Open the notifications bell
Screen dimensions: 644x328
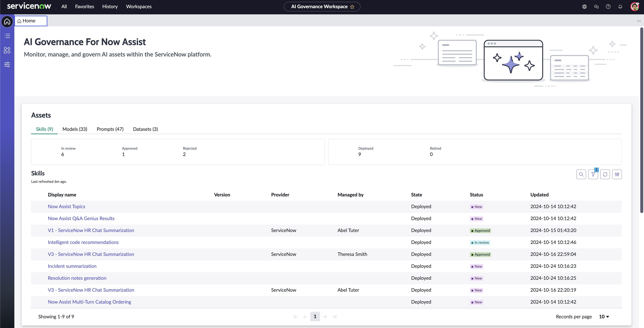(x=620, y=7)
